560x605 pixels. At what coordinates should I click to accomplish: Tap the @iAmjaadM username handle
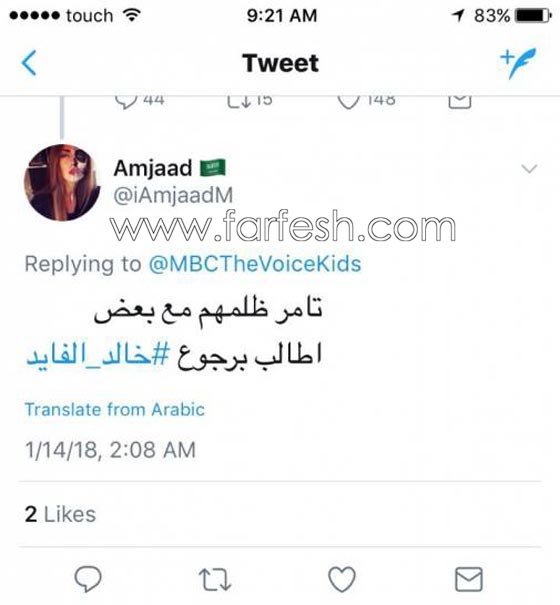pos(173,195)
